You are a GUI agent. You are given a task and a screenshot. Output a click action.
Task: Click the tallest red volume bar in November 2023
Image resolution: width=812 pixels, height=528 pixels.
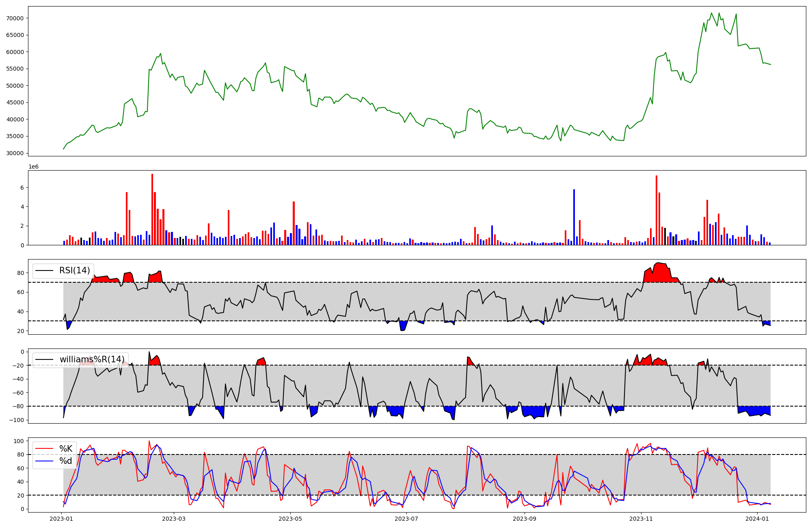point(657,210)
